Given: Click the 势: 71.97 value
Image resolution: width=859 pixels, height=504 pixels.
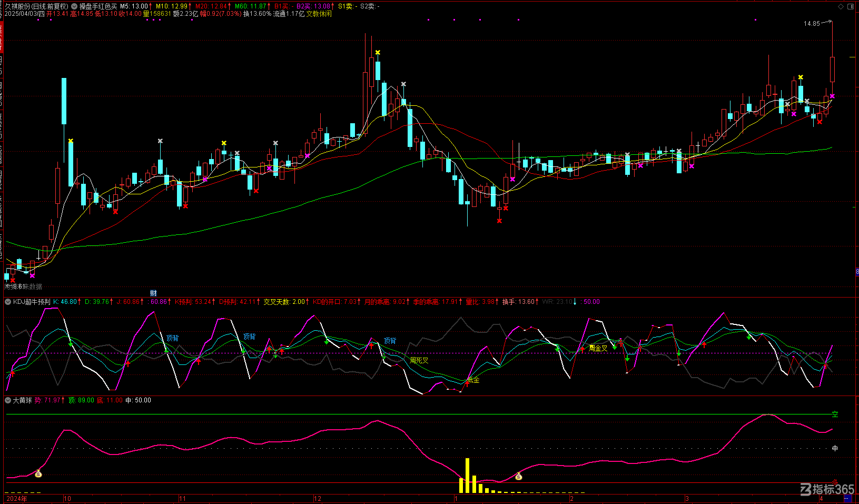Looking at the screenshot, I should pyautogui.click(x=47, y=400).
